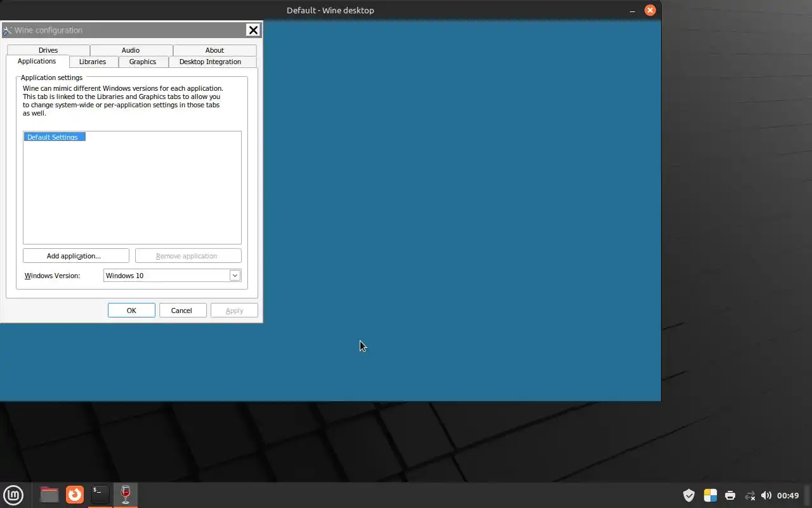Click the Apply button

(234, 311)
